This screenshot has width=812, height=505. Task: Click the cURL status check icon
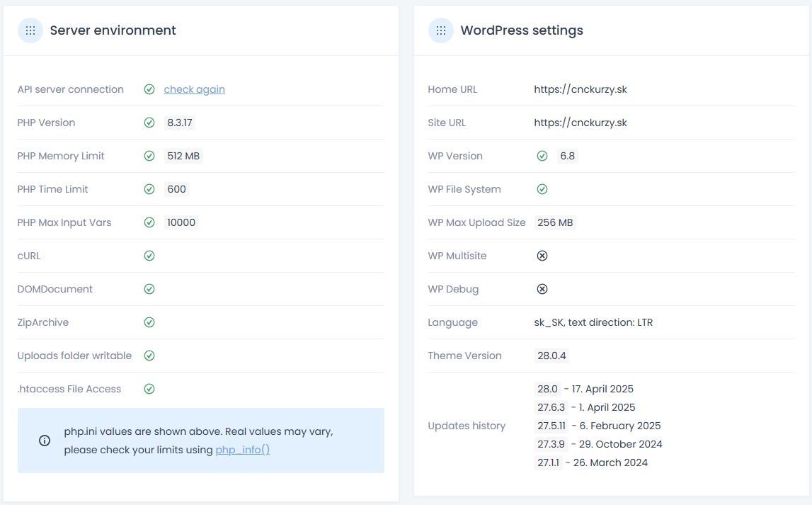pyautogui.click(x=149, y=256)
